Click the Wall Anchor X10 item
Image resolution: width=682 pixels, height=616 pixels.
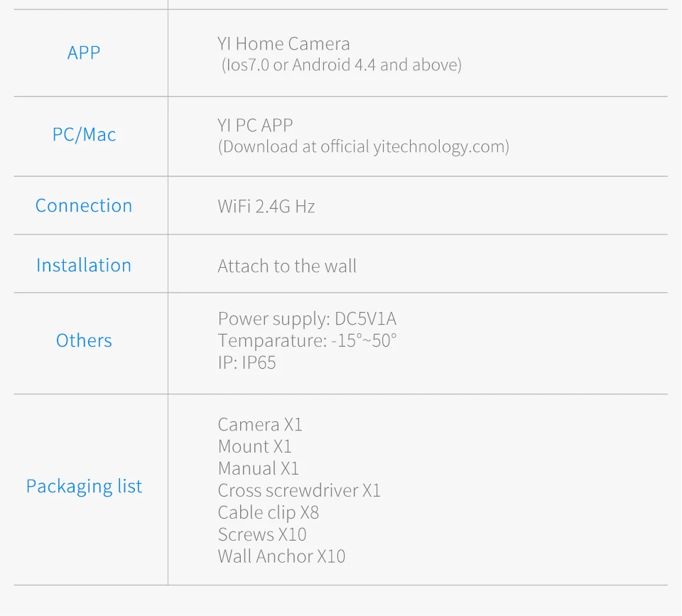281,556
